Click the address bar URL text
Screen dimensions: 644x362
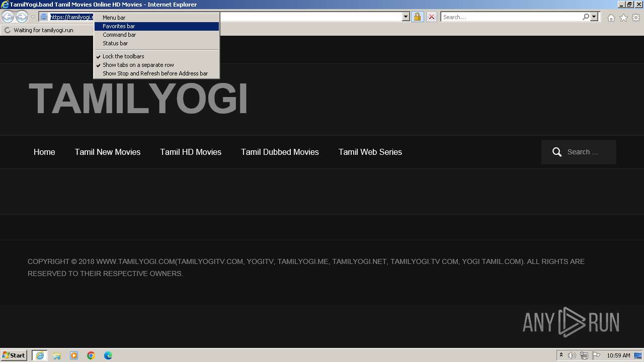coord(72,17)
